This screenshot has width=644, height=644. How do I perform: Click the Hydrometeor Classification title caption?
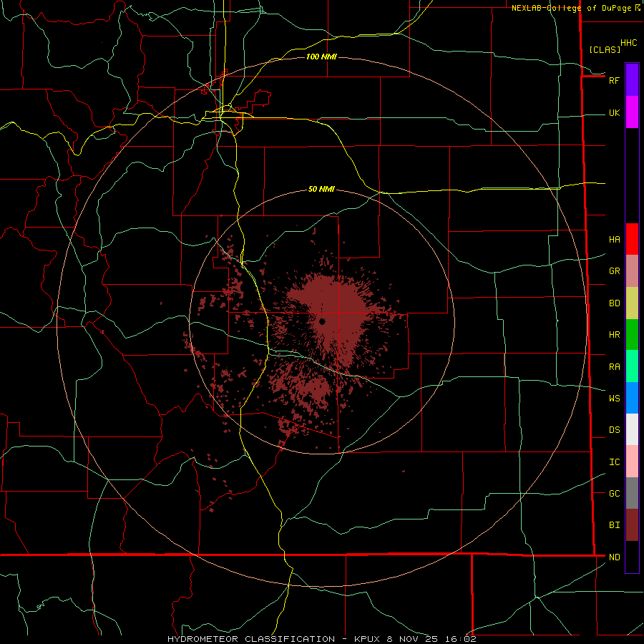pos(321,639)
